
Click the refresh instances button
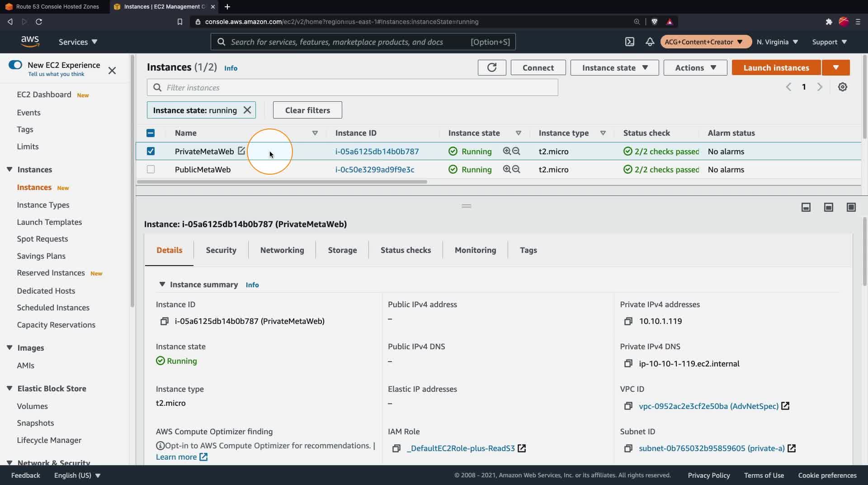coord(491,67)
